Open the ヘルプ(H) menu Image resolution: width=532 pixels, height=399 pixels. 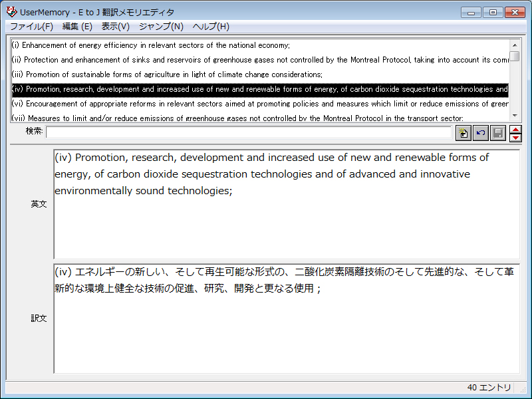click(x=211, y=27)
